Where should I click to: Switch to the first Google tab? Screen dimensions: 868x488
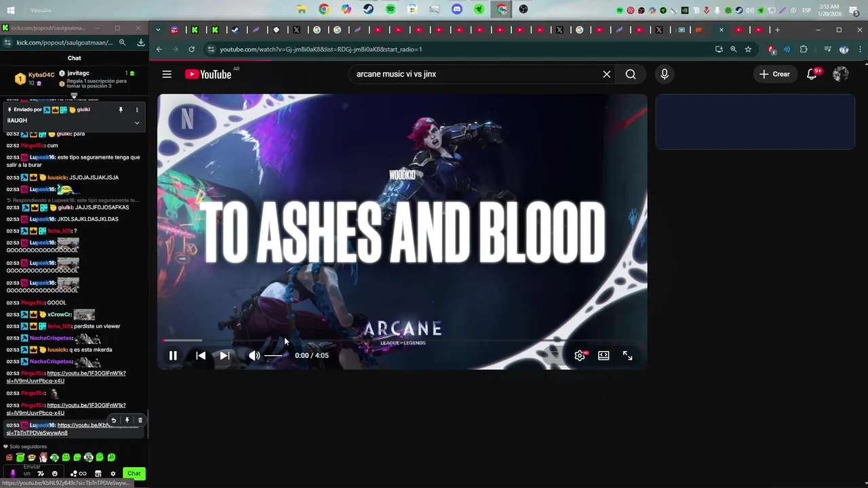click(317, 30)
